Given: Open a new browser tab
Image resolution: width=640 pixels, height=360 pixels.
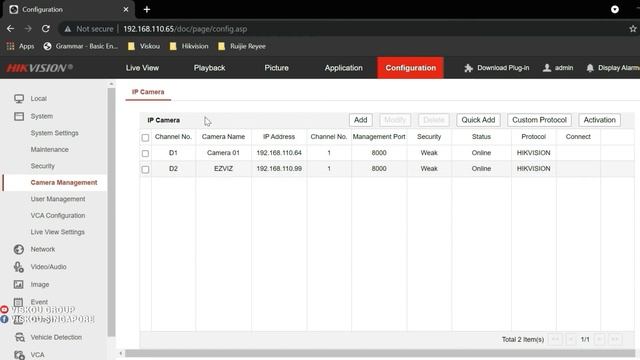Looking at the screenshot, I should 147,9.
